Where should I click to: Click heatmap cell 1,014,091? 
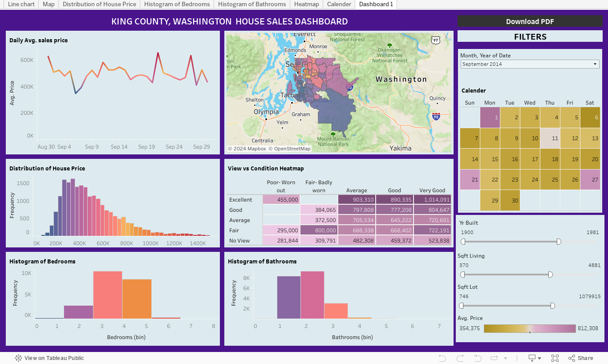click(432, 200)
